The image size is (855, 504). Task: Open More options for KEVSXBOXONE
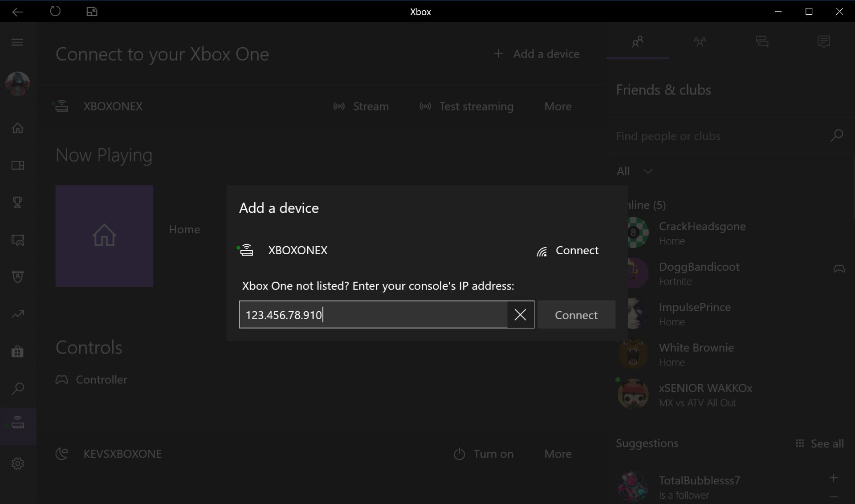click(x=558, y=454)
